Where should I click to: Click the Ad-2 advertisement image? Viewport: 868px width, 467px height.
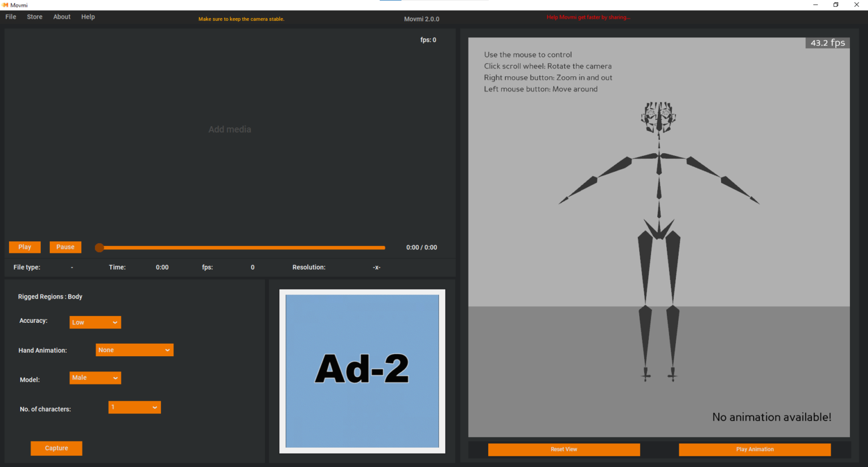point(362,371)
